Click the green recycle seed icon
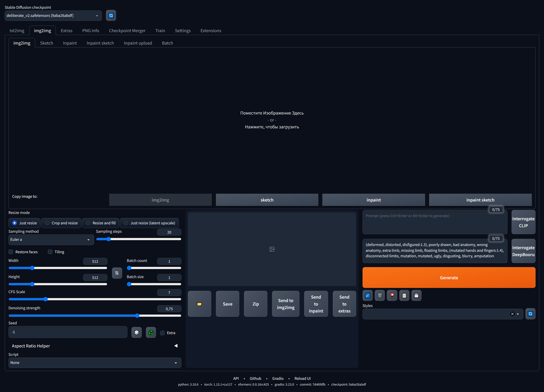Screen dimensions: 544x392 [151, 332]
